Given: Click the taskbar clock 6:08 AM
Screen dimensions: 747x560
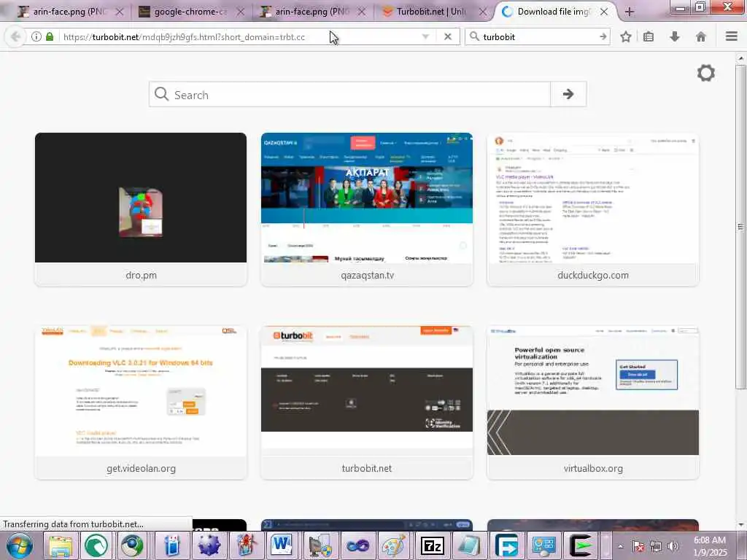Looking at the screenshot, I should [710, 546].
